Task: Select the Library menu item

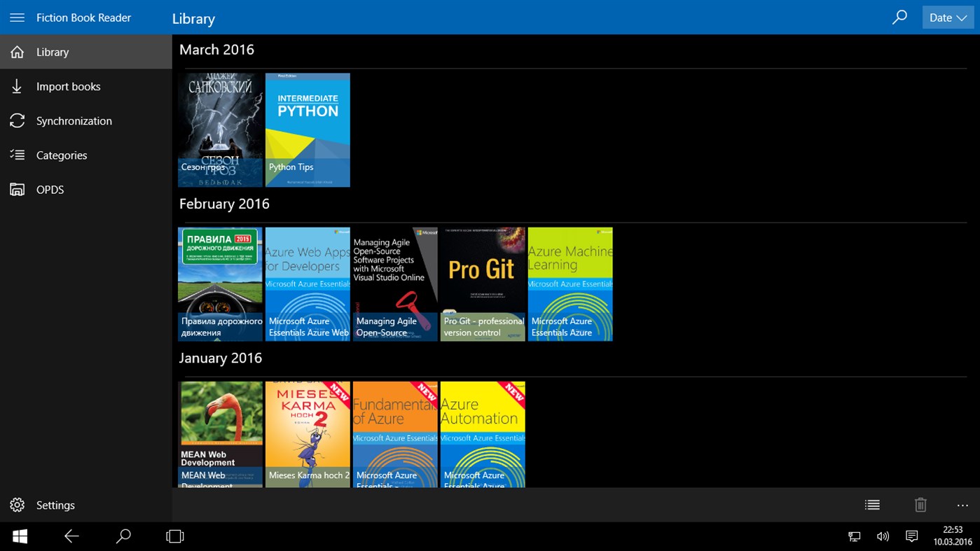Action: pyautogui.click(x=53, y=52)
